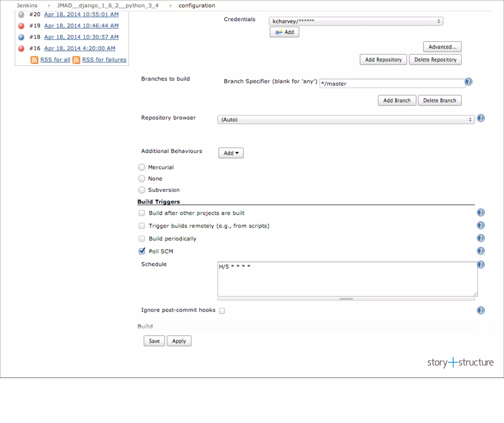Uncheck the Poll SCM checkbox

142,251
